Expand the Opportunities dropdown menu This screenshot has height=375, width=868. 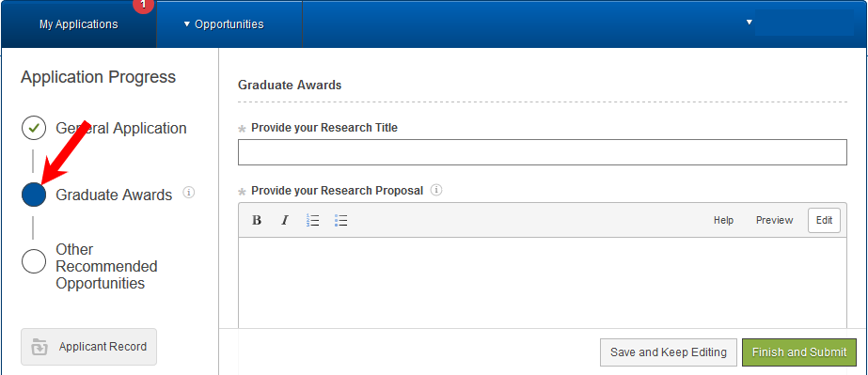[x=224, y=24]
